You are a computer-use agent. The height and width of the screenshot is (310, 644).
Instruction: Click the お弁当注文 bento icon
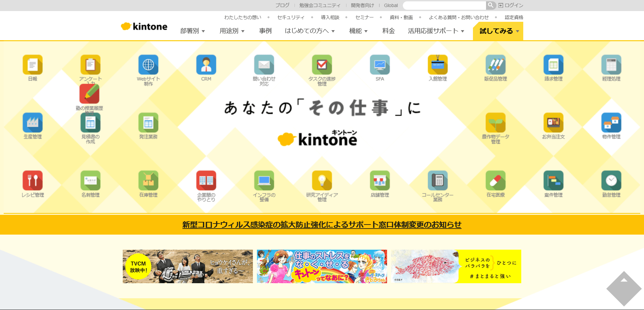(x=553, y=123)
